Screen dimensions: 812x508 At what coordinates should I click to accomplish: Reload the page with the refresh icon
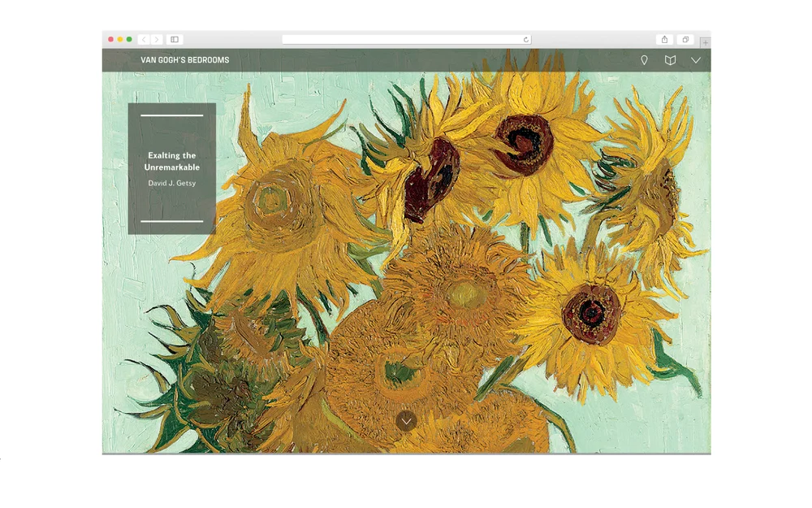click(x=525, y=39)
